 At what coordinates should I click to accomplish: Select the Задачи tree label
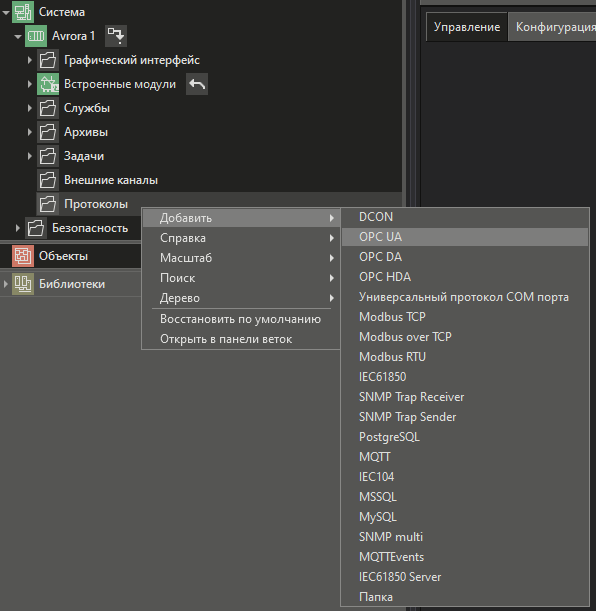tap(84, 156)
